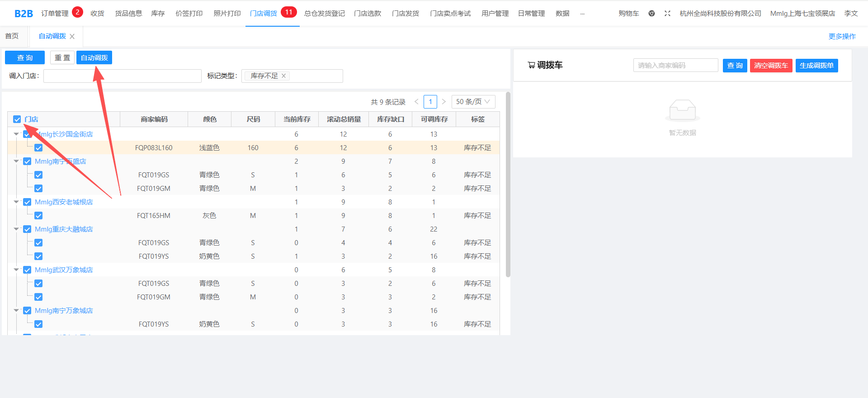Image resolution: width=868 pixels, height=398 pixels.
Task: Uncheck the FQP083L160 row checkbox
Action: tap(38, 148)
